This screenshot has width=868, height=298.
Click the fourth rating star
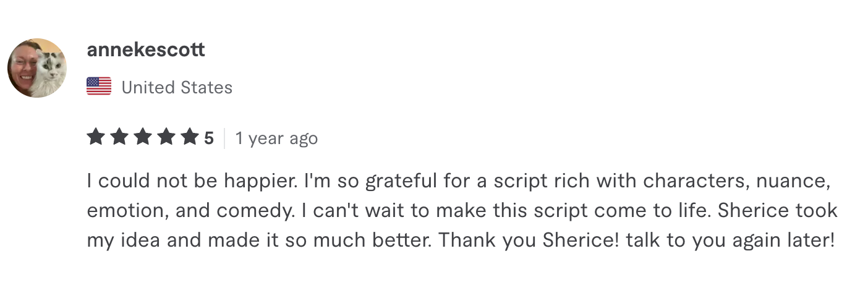pyautogui.click(x=166, y=137)
